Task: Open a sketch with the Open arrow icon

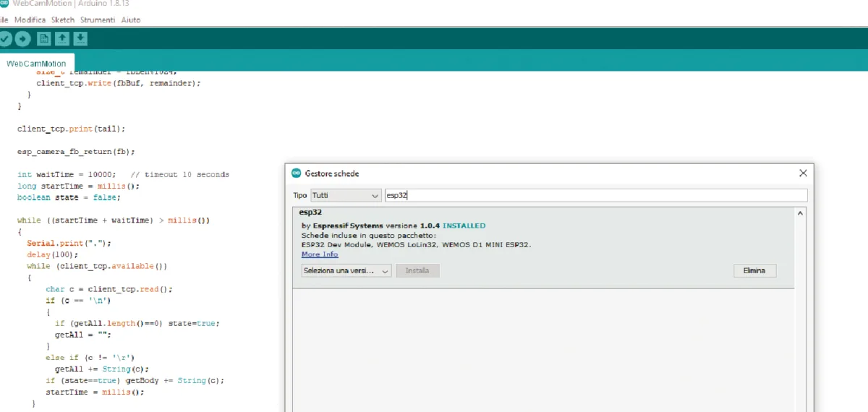Action: [x=63, y=38]
